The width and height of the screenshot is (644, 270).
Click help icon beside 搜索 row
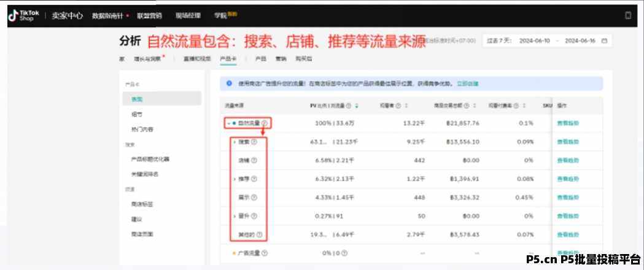tap(254, 142)
